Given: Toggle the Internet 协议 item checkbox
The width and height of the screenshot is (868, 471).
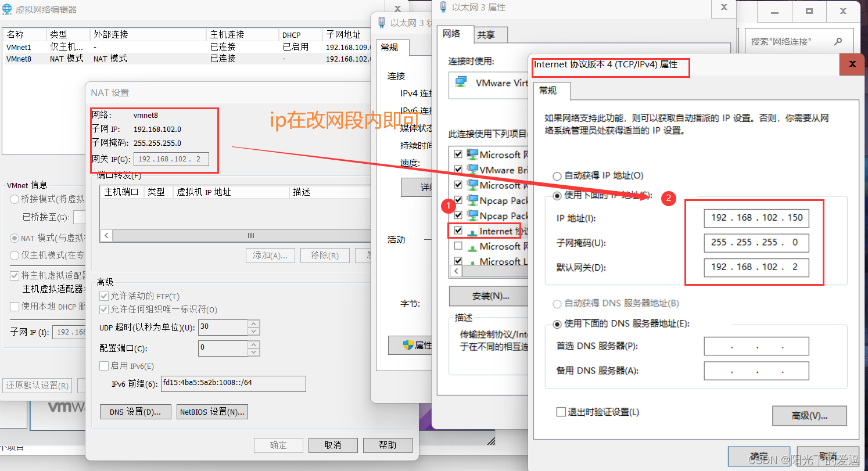Looking at the screenshot, I should tap(458, 231).
